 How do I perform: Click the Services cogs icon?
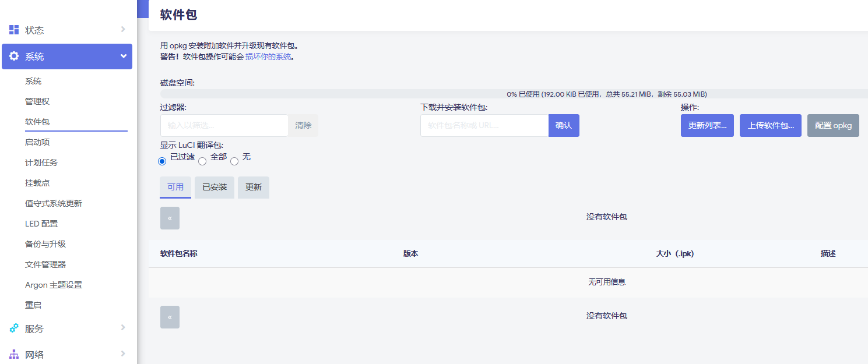(14, 328)
